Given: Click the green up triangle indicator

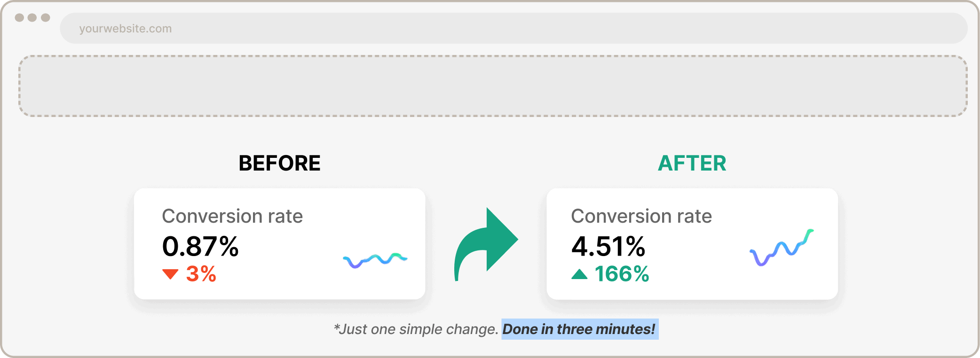Looking at the screenshot, I should pyautogui.click(x=579, y=274).
